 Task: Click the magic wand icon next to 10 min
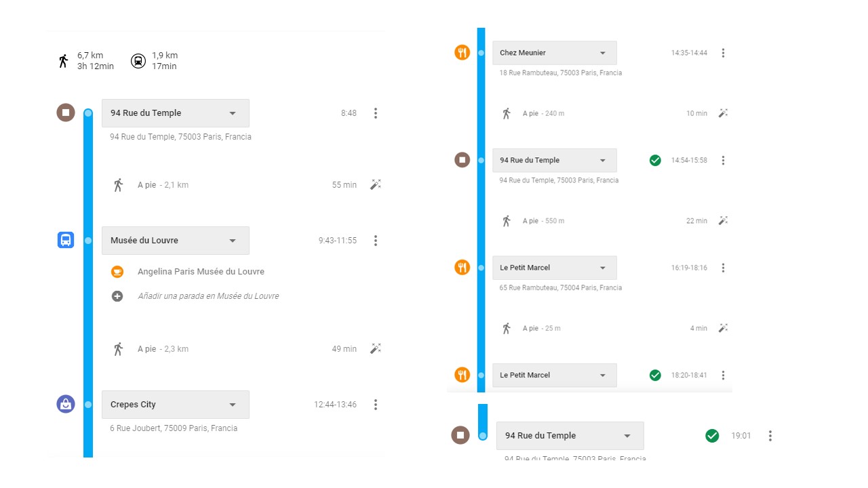tap(723, 113)
